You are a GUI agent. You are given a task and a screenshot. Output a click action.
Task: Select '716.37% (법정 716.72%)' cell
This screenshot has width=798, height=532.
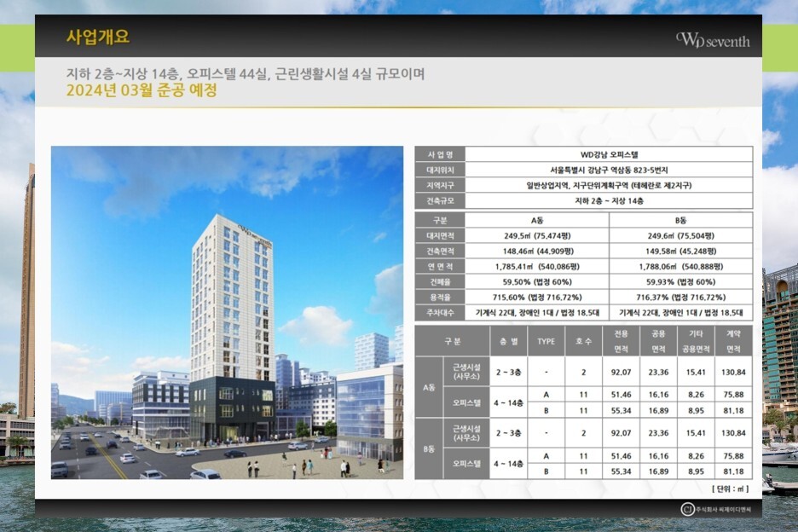pyautogui.click(x=680, y=297)
